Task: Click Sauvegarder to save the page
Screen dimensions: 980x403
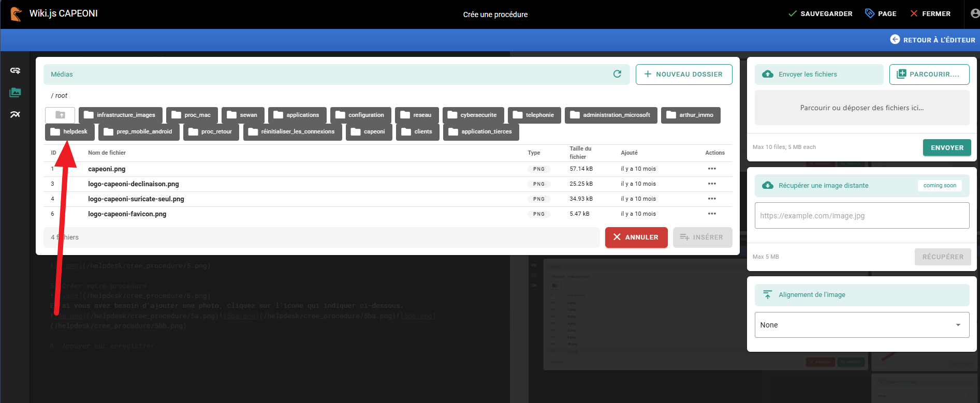Action: click(x=820, y=14)
